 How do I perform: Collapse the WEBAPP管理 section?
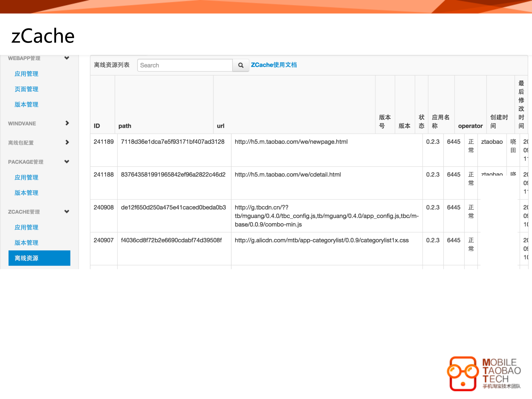click(x=67, y=58)
